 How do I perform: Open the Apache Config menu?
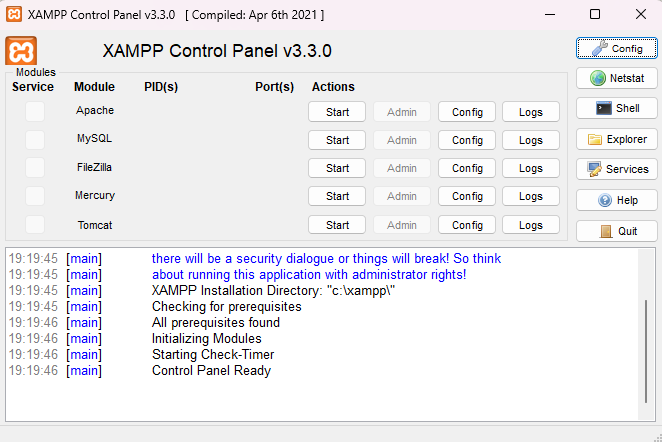pyautogui.click(x=467, y=112)
